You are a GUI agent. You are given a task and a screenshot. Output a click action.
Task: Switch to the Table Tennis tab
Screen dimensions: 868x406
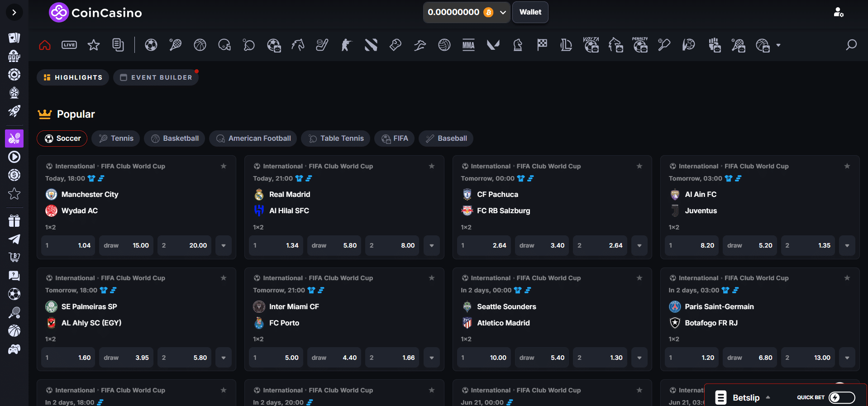click(x=336, y=139)
